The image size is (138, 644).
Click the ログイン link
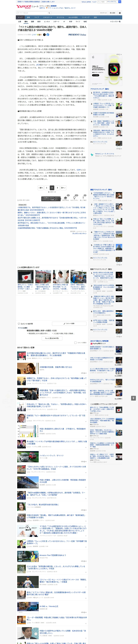[x=42, y=8]
